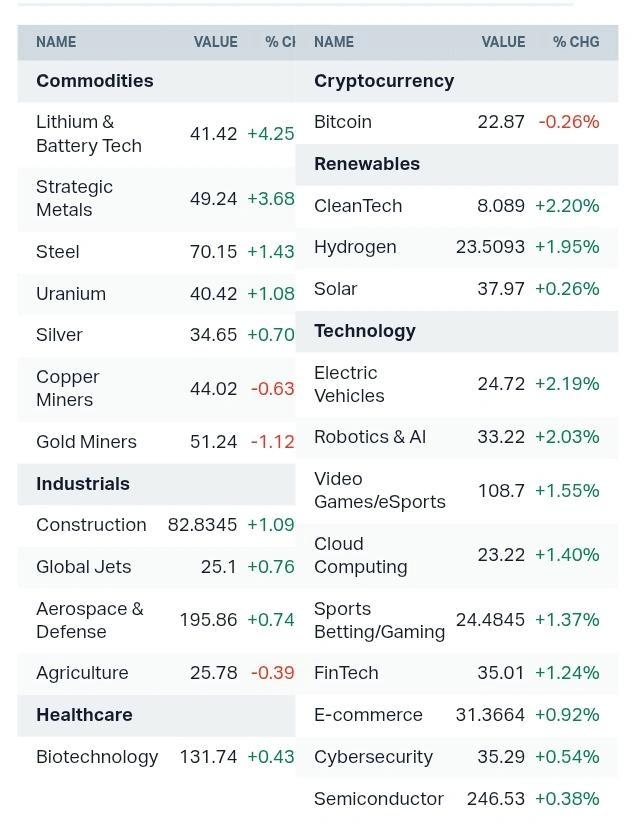
Task: Open the Hydrogen entry
Action: point(355,247)
